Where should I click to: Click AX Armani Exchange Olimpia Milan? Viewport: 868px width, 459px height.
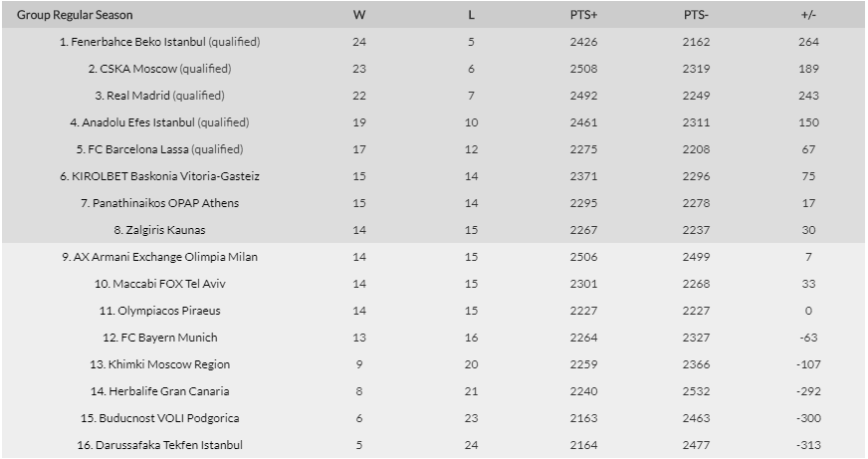point(165,257)
